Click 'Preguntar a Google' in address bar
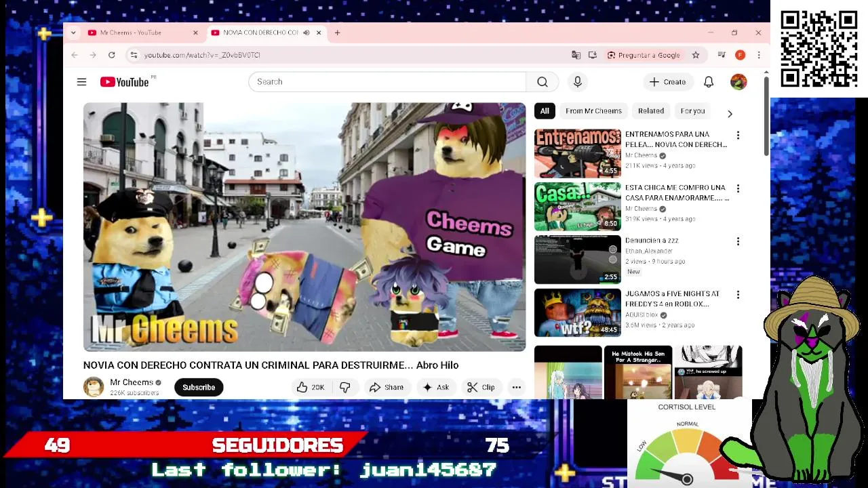 [644, 55]
